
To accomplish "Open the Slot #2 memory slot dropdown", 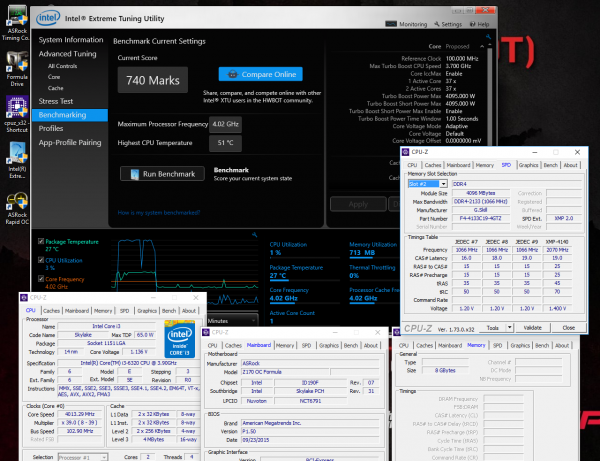I will tap(443, 184).
